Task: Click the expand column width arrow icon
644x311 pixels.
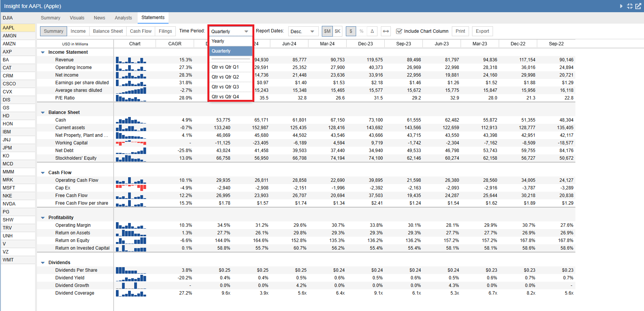Action: [x=386, y=31]
